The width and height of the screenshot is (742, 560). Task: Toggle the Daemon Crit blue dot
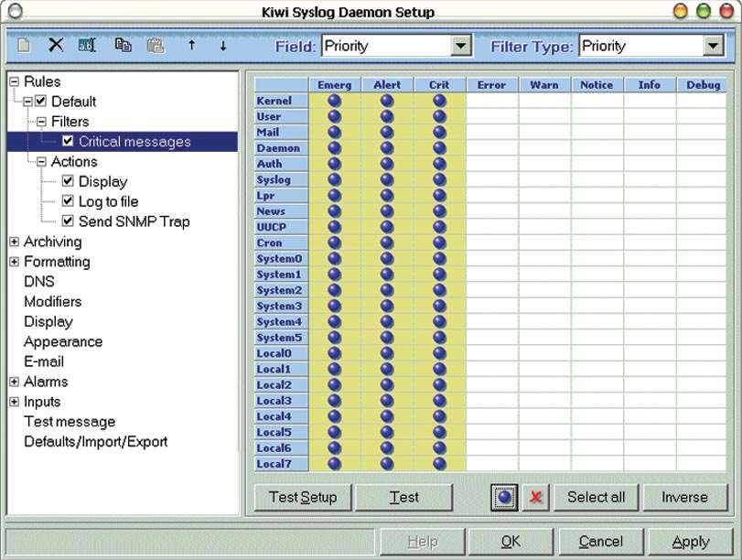point(439,148)
